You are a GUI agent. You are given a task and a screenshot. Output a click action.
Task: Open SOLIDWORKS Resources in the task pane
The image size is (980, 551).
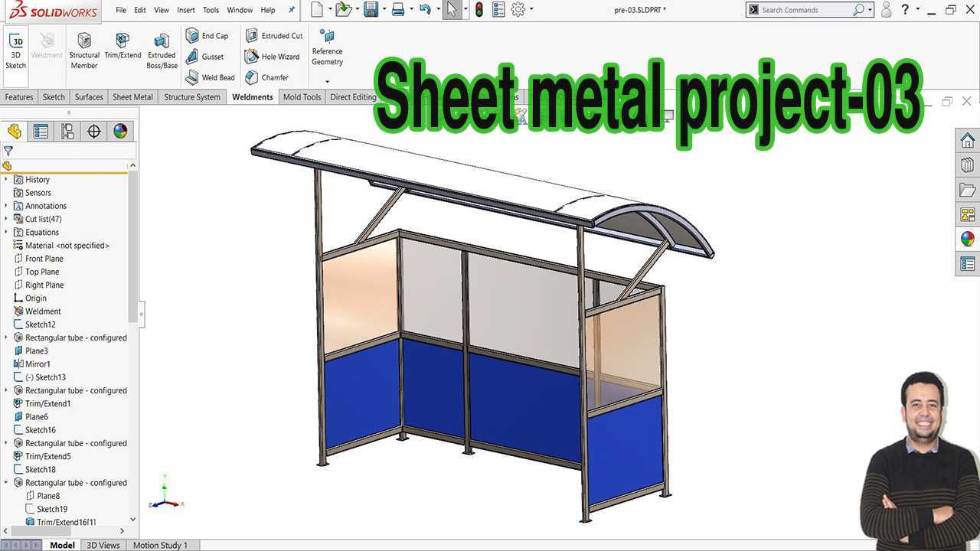pyautogui.click(x=968, y=141)
